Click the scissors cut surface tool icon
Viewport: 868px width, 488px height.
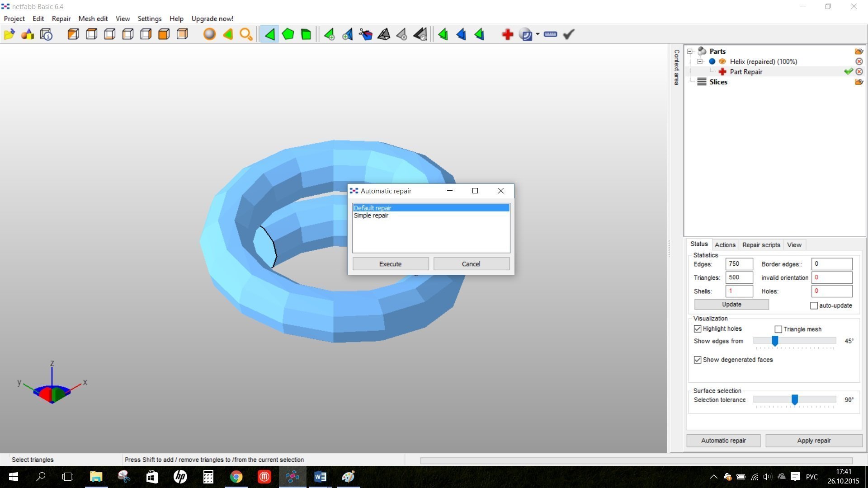click(365, 34)
